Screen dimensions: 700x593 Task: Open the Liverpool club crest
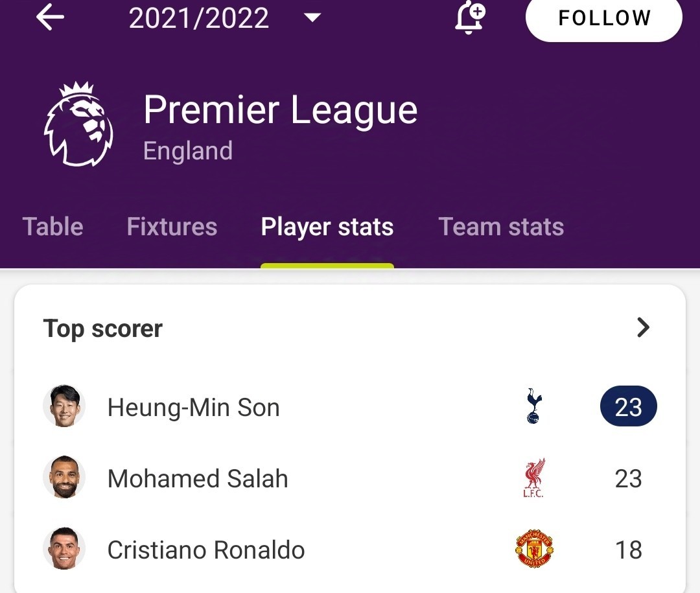click(534, 478)
